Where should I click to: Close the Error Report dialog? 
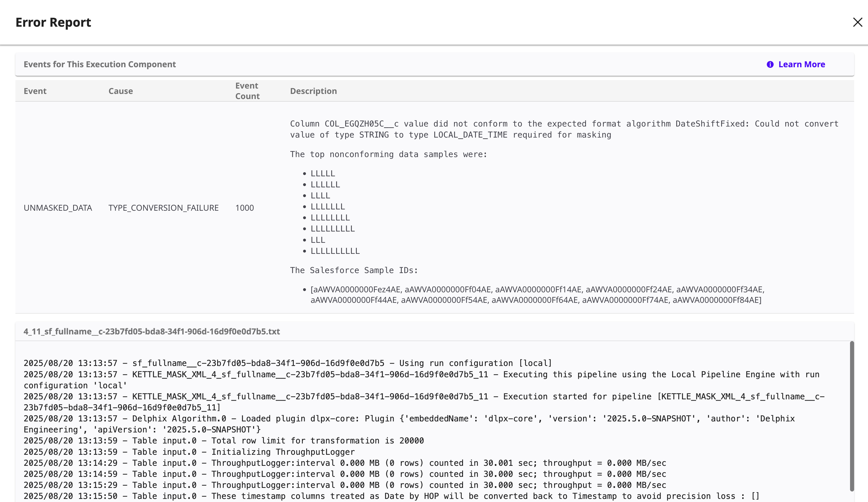(x=857, y=22)
